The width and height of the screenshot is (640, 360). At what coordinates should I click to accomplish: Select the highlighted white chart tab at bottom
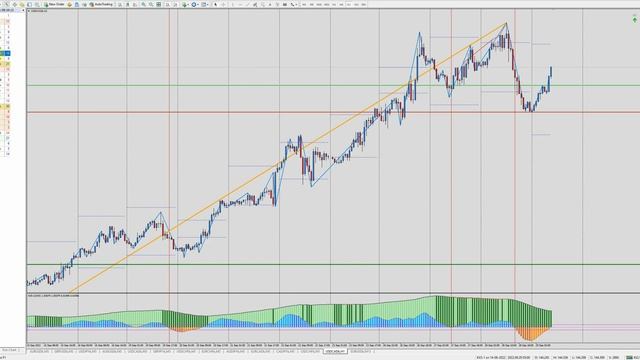click(x=336, y=351)
